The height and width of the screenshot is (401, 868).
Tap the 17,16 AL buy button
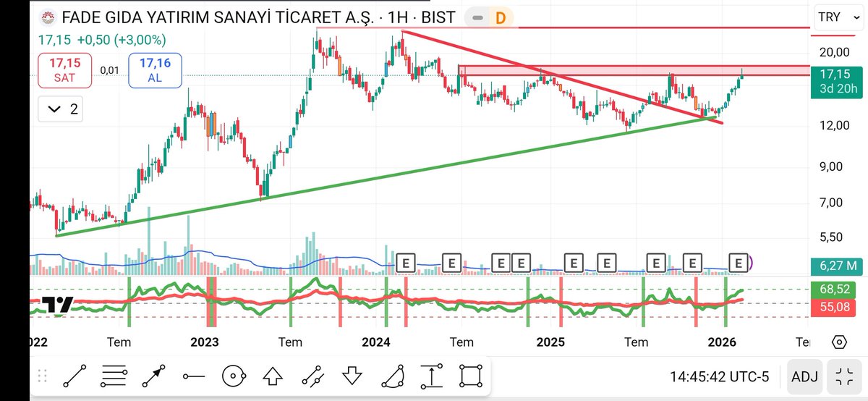click(x=156, y=70)
